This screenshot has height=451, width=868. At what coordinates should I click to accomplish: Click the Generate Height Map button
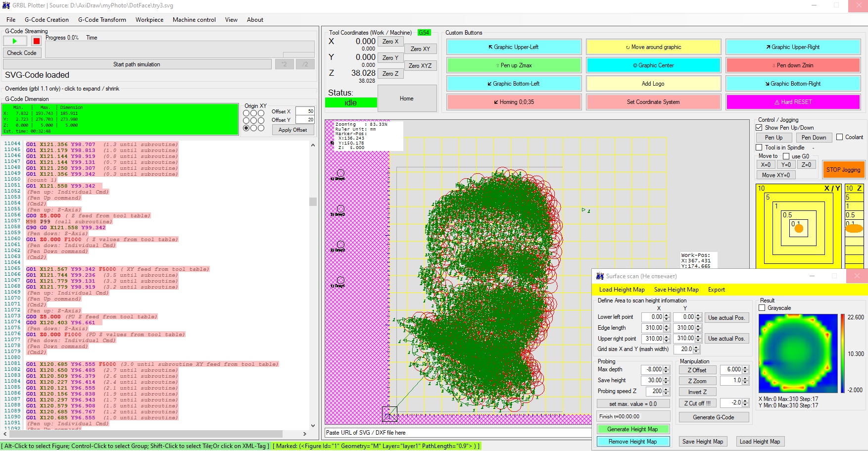632,429
